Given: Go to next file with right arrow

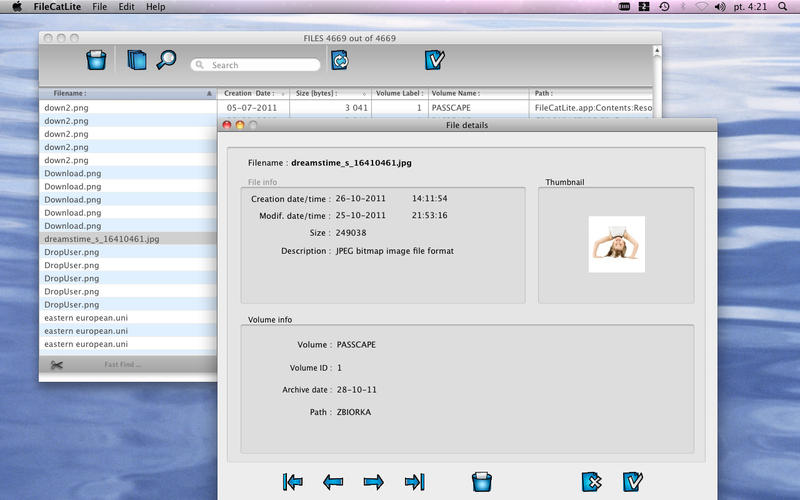Looking at the screenshot, I should (374, 482).
